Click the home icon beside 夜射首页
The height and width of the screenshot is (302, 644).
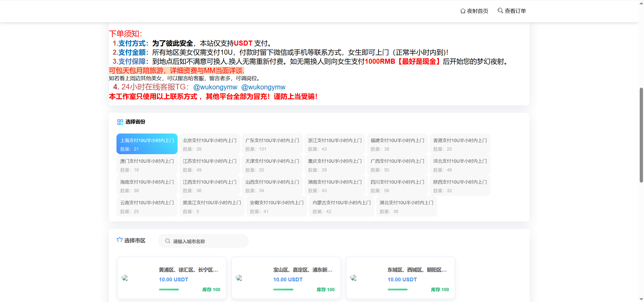463,11
